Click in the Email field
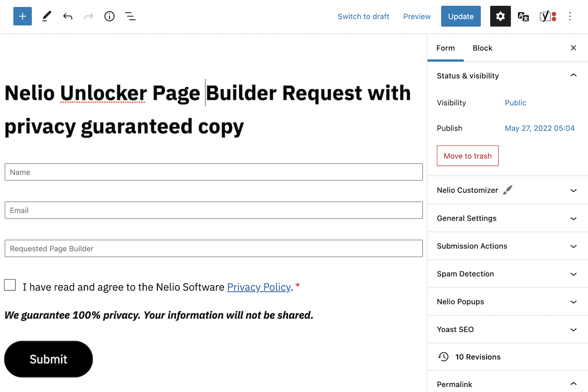 (214, 210)
